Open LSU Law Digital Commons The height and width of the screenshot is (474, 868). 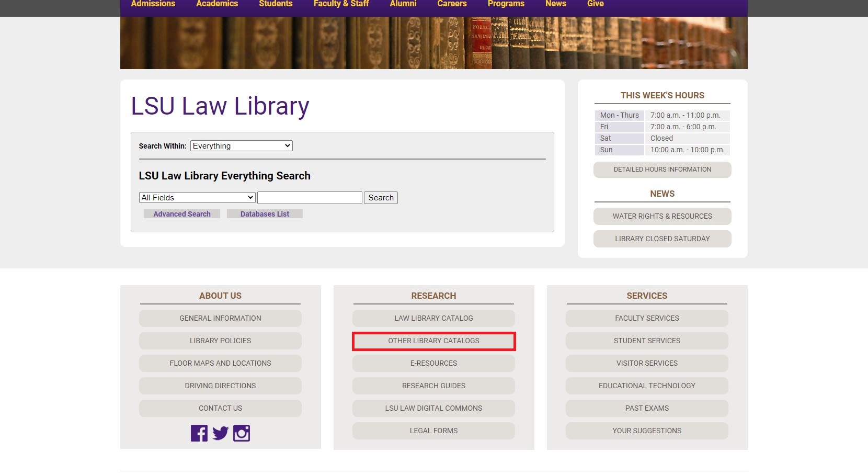433,408
